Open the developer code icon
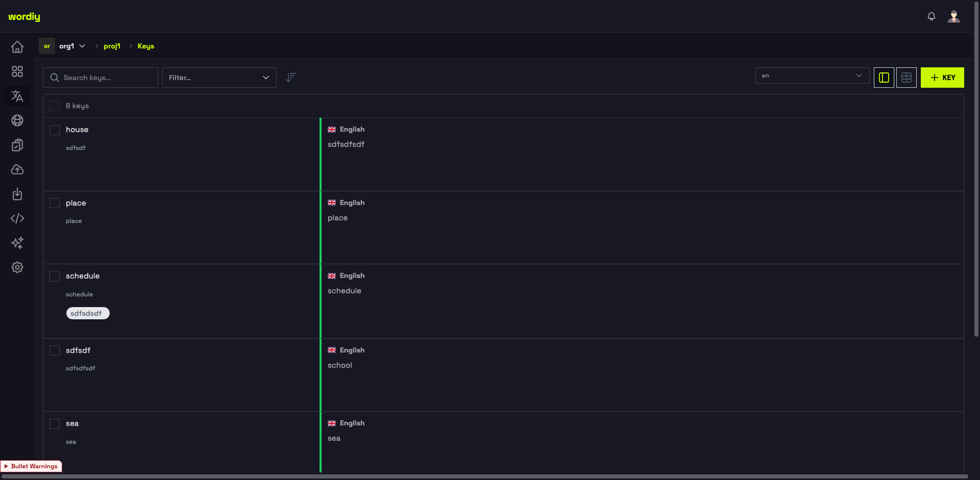980x480 pixels. pyautogui.click(x=17, y=218)
